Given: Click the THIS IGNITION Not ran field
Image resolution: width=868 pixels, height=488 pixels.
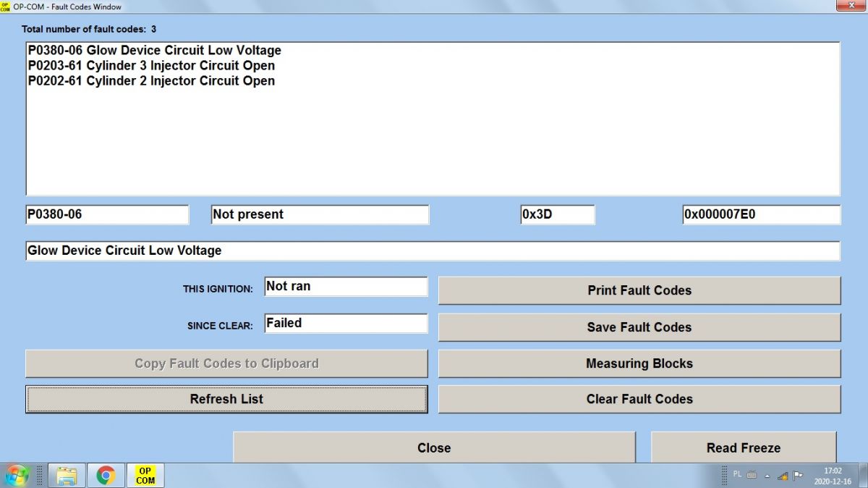Looking at the screenshot, I should (346, 286).
